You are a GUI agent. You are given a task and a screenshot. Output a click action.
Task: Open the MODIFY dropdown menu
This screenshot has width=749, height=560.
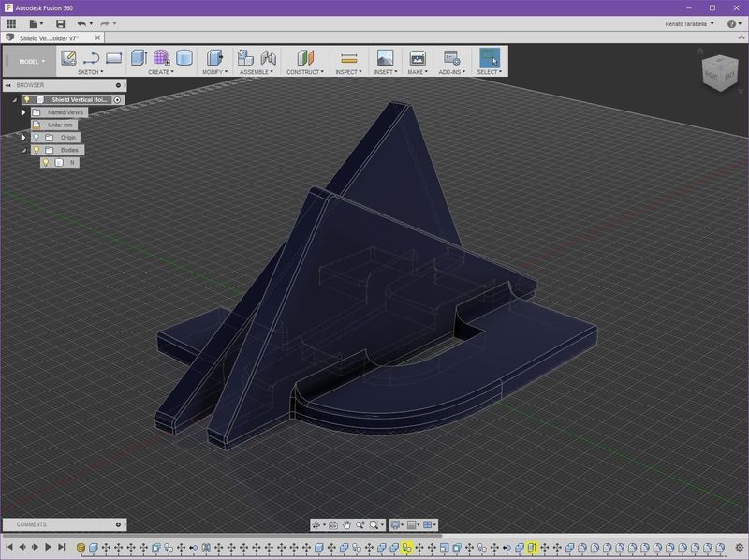[215, 72]
